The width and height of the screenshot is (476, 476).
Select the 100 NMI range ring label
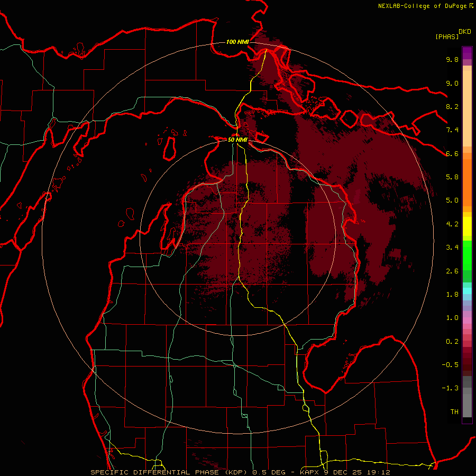pyautogui.click(x=237, y=42)
